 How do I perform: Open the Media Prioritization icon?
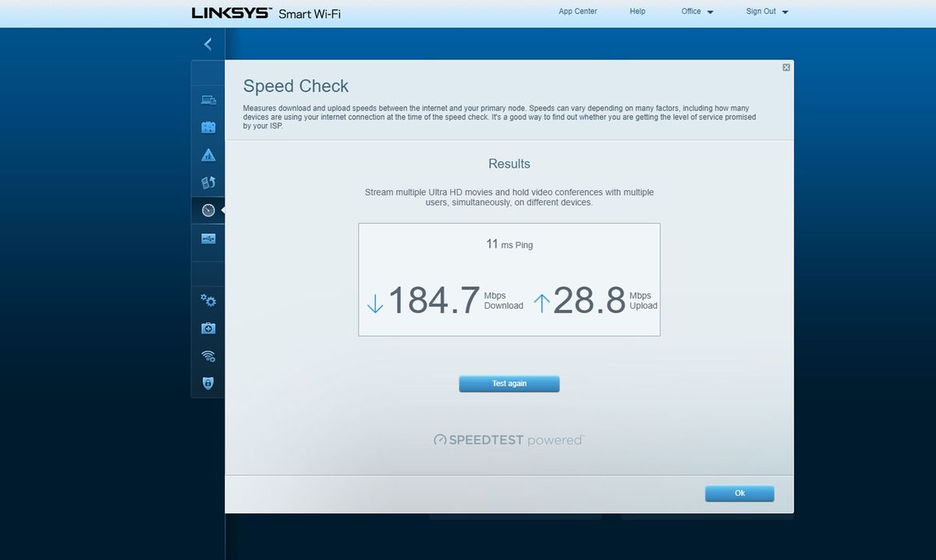coord(208,183)
